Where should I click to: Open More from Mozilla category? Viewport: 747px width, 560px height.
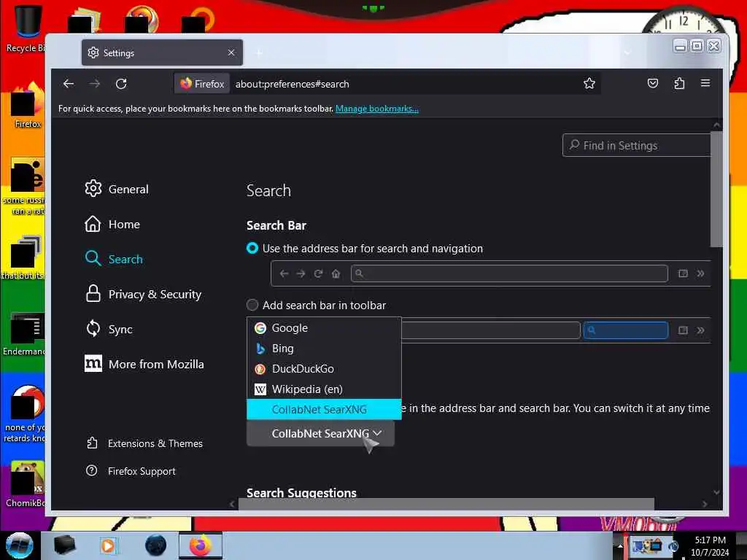(144, 365)
